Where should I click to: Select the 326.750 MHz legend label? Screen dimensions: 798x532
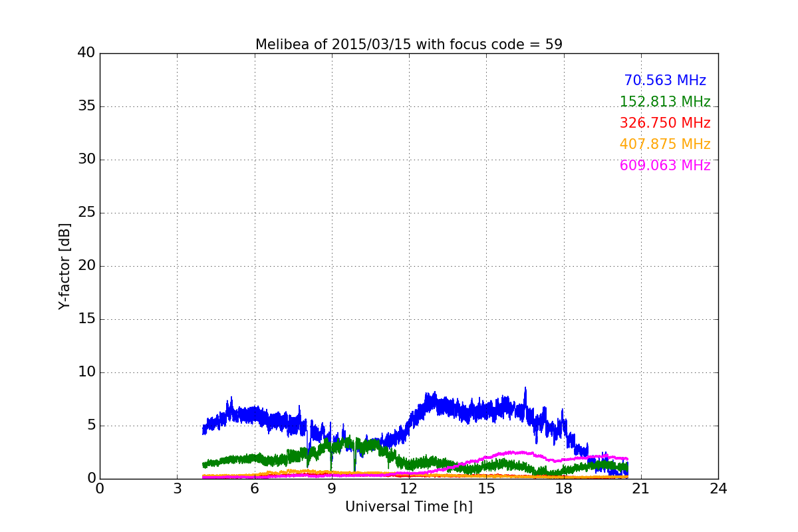[665, 123]
